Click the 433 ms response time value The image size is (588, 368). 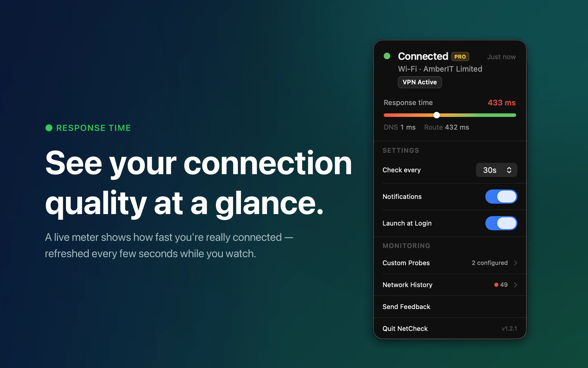501,103
